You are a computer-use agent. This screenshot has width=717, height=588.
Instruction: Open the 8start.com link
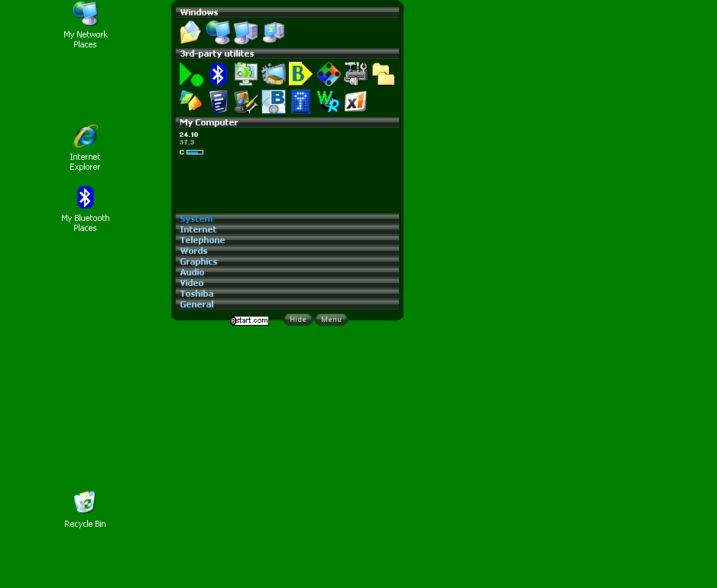click(x=250, y=320)
